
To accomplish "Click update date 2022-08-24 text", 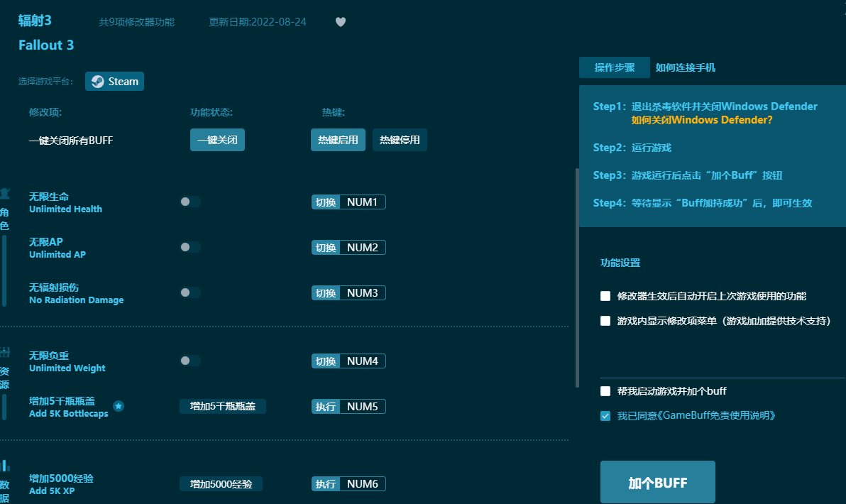I will click(x=258, y=22).
